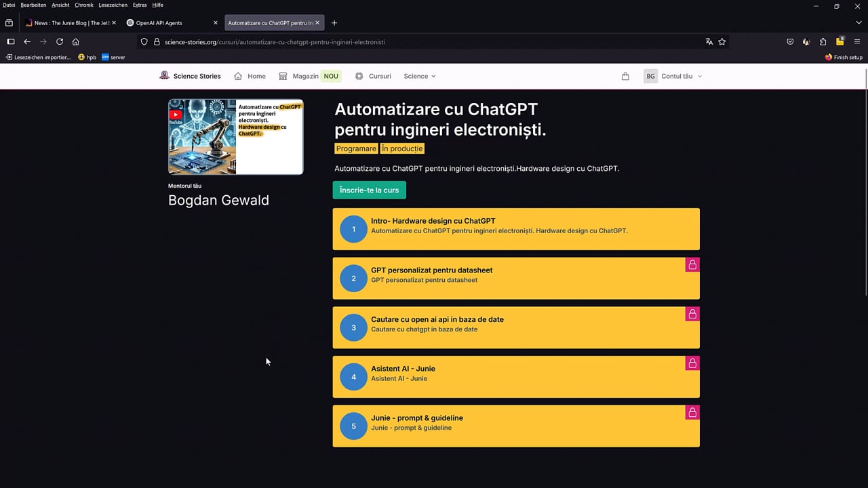The width and height of the screenshot is (868, 488).
Task: Click the page vertical scrollbar
Action: coord(865,182)
